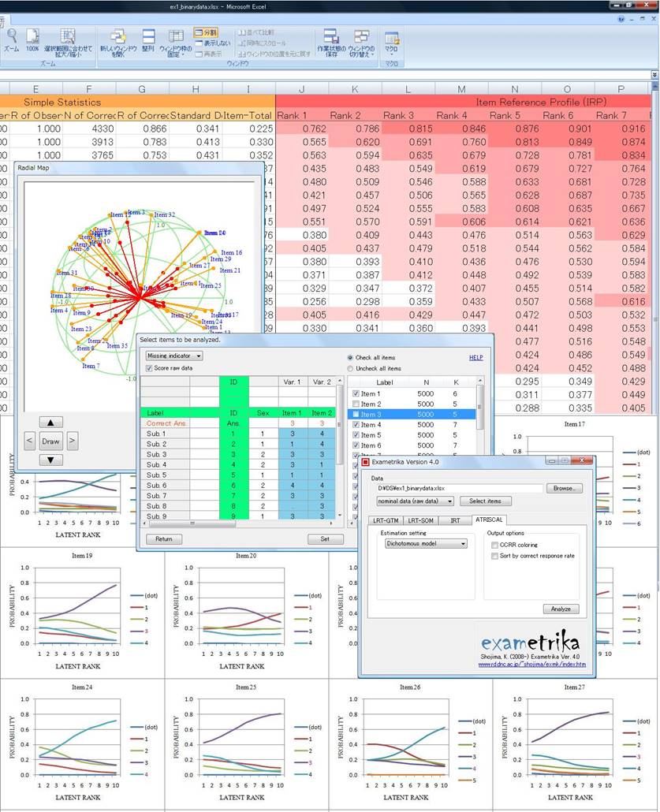Open the HELP link in item dialog
Screen dimensions: 660x812
475,357
